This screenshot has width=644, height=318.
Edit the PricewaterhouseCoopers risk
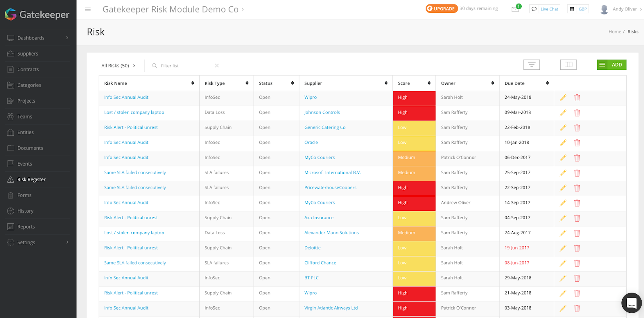tap(563, 188)
